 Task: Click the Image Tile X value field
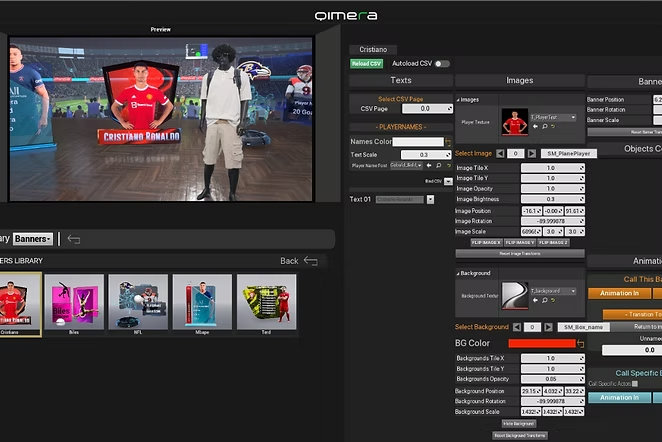[553, 168]
